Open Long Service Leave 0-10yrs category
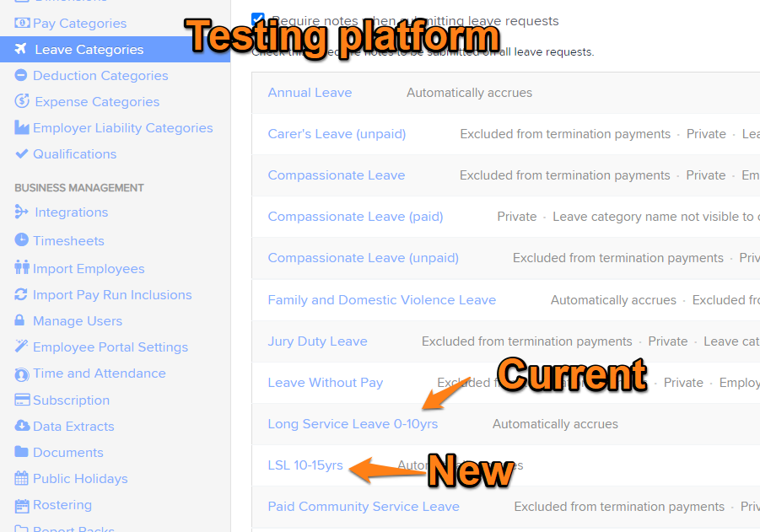 coord(353,424)
